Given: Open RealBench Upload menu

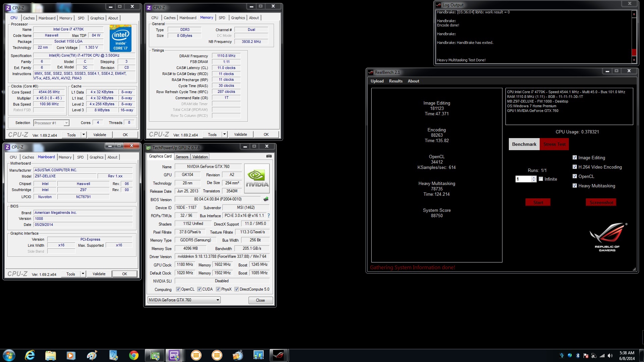Looking at the screenshot, I should tap(377, 81).
